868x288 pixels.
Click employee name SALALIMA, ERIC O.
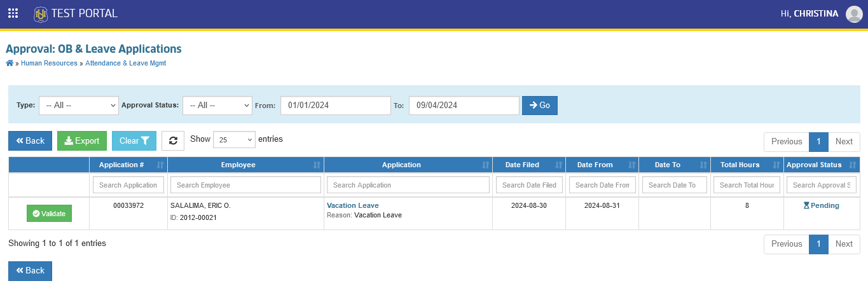coord(200,205)
